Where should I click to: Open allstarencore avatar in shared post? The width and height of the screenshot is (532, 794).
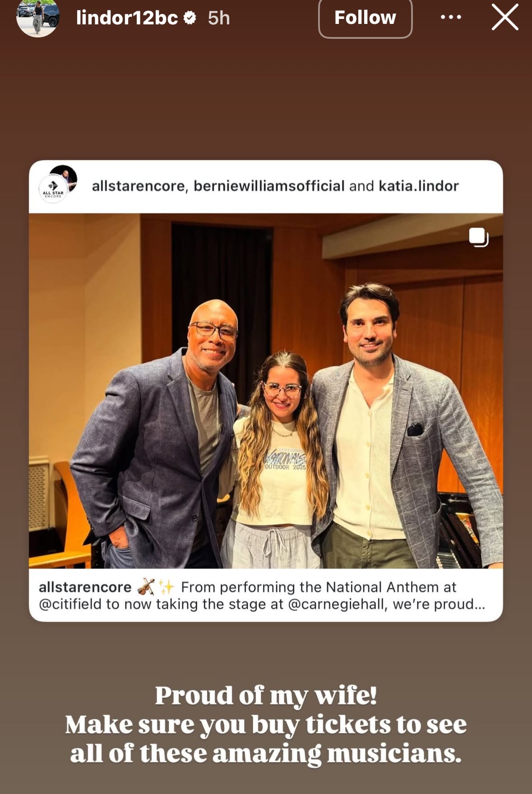coord(58,184)
